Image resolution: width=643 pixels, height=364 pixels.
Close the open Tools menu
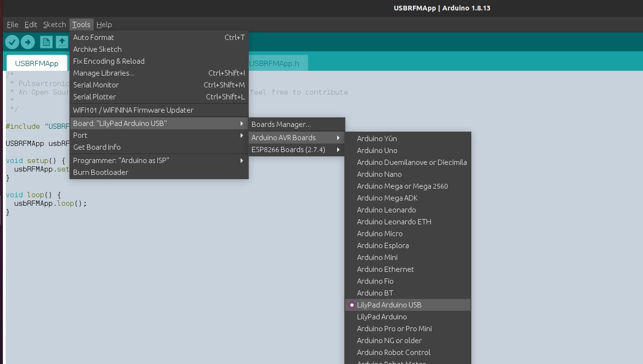click(x=81, y=25)
